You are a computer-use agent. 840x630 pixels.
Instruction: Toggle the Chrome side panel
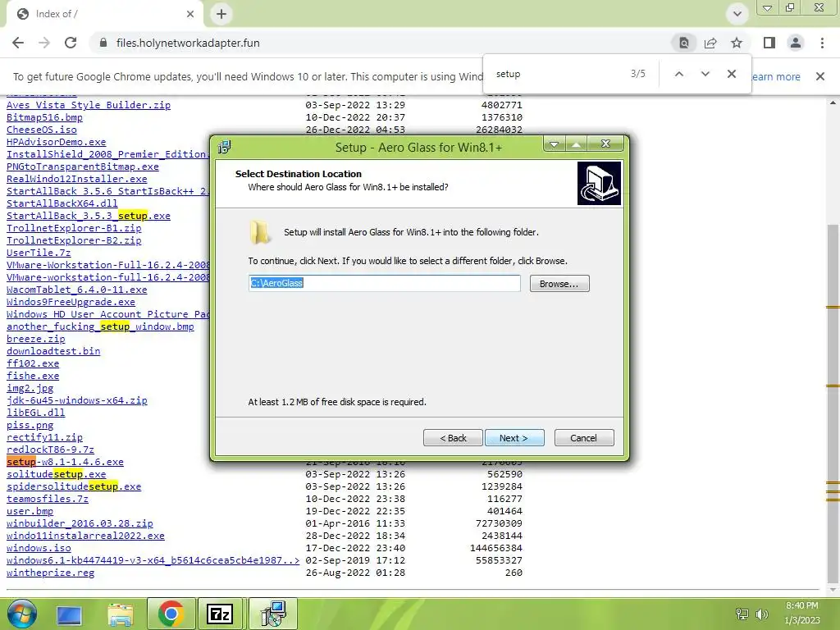[769, 43]
